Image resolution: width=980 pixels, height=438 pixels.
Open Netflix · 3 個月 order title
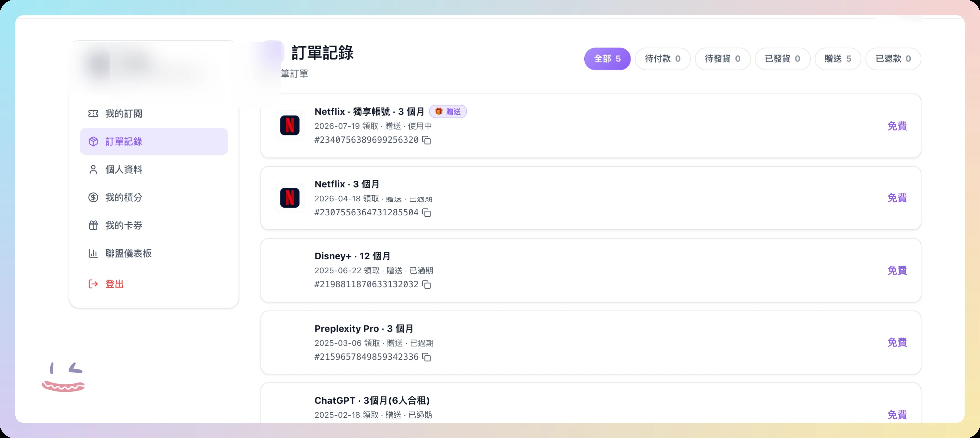pos(347,184)
